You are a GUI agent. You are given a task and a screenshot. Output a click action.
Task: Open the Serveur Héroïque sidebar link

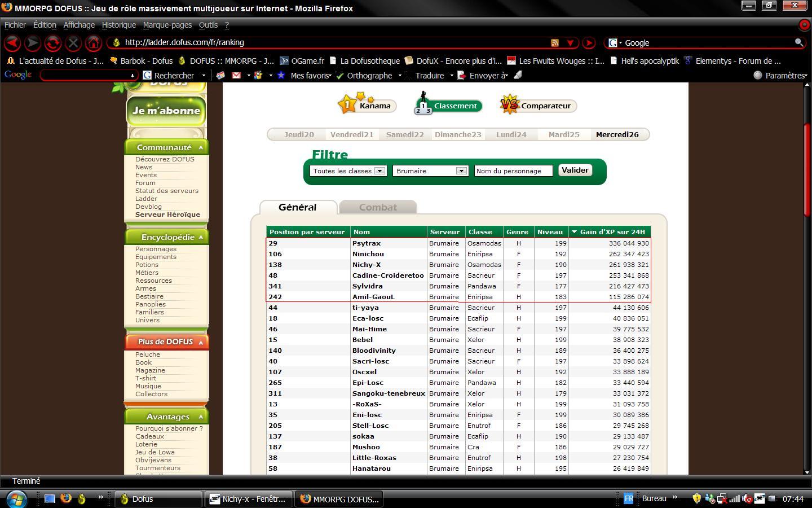(x=167, y=214)
